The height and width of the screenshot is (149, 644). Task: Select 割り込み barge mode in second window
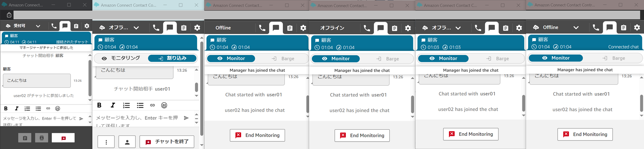[172, 58]
